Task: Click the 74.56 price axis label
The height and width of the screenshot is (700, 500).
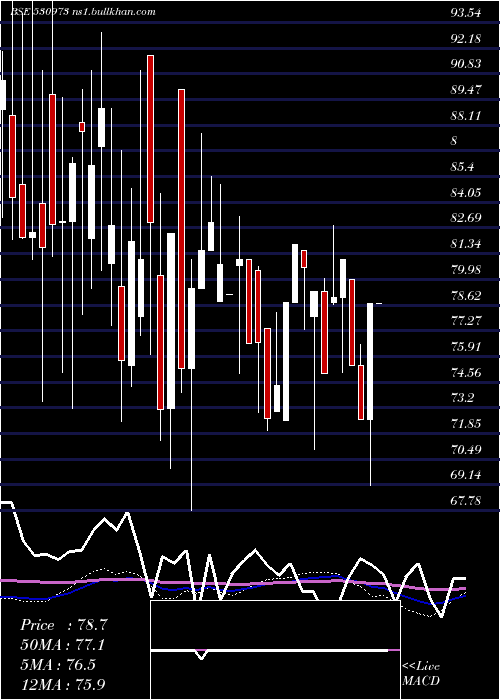Action: pos(466,372)
